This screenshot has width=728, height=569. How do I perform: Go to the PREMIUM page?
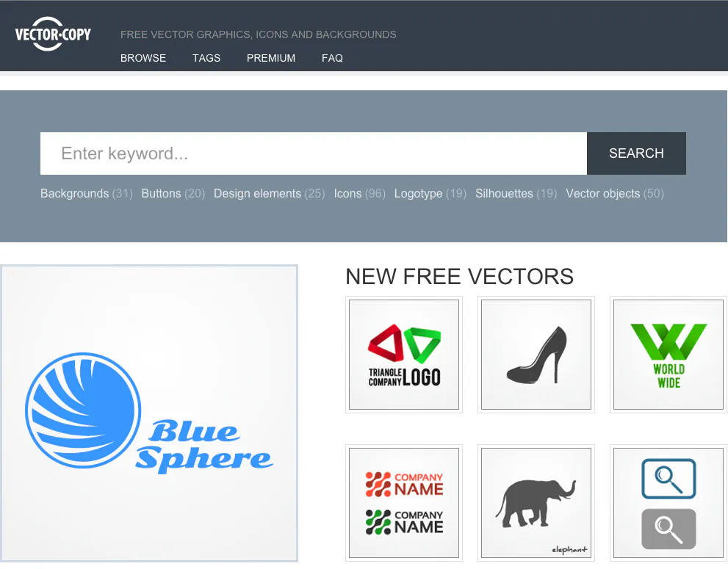pos(270,58)
